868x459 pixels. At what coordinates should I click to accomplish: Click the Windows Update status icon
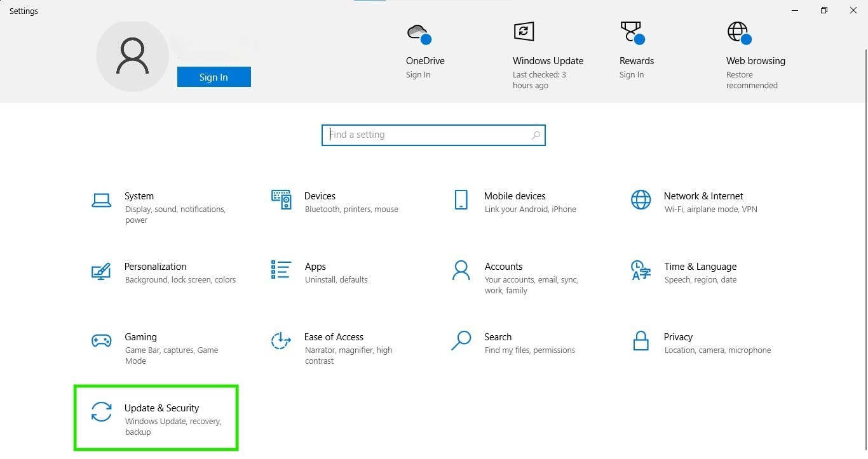(x=524, y=32)
